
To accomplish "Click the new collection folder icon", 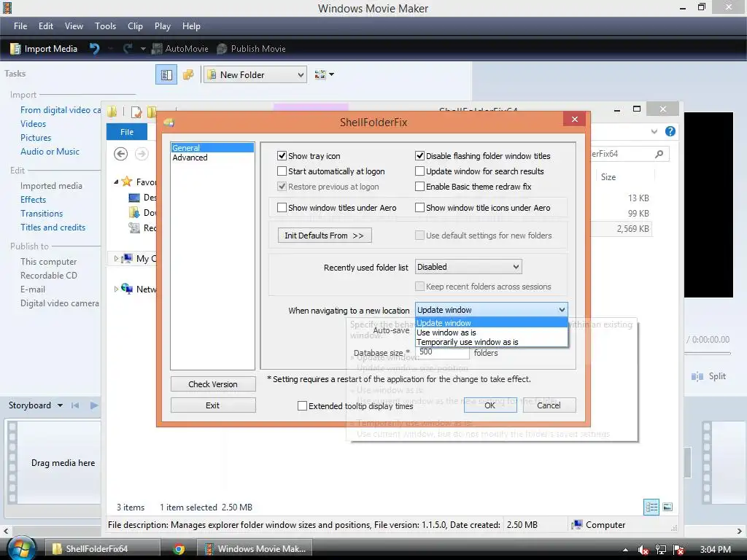I will point(188,75).
